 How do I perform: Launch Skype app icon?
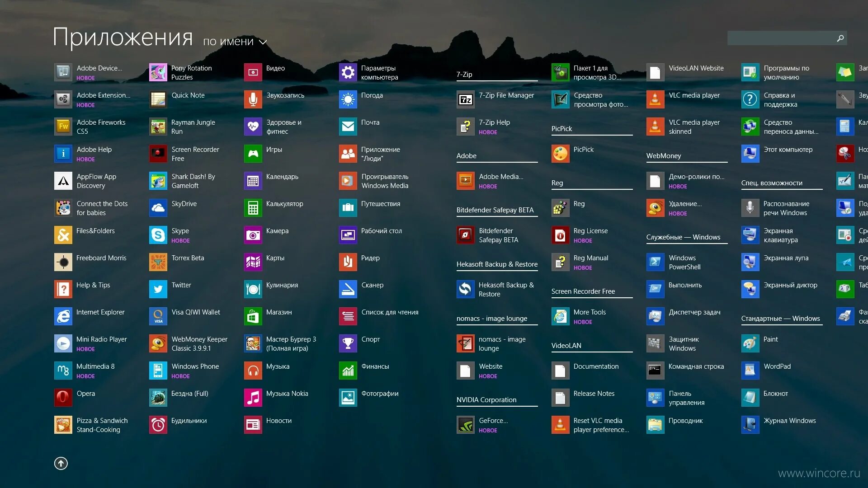(x=158, y=235)
